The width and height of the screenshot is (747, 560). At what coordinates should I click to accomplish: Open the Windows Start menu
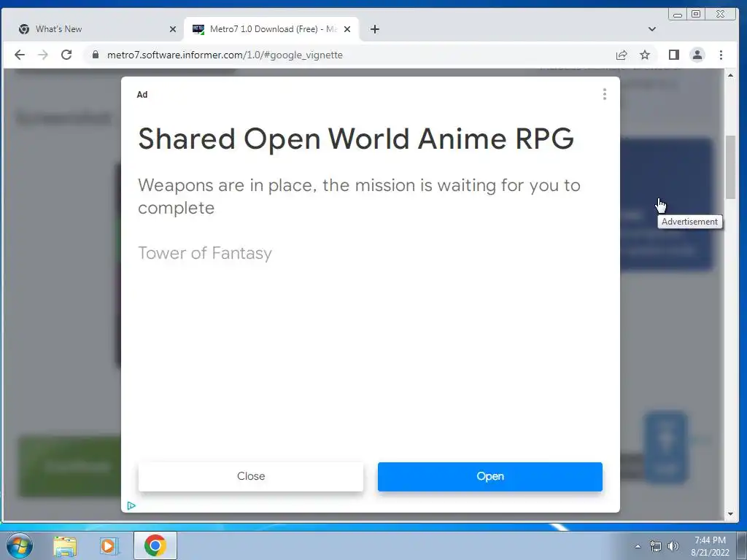click(x=20, y=545)
